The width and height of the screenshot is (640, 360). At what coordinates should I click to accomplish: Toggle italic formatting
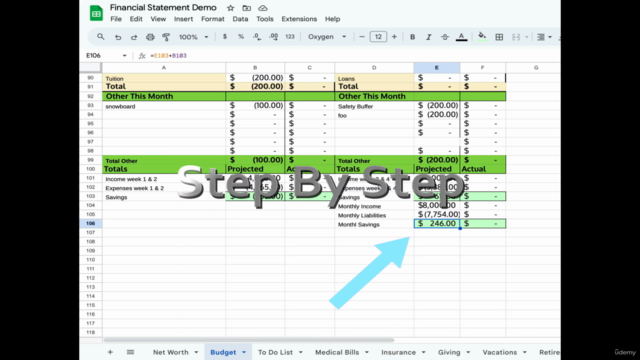tap(429, 37)
